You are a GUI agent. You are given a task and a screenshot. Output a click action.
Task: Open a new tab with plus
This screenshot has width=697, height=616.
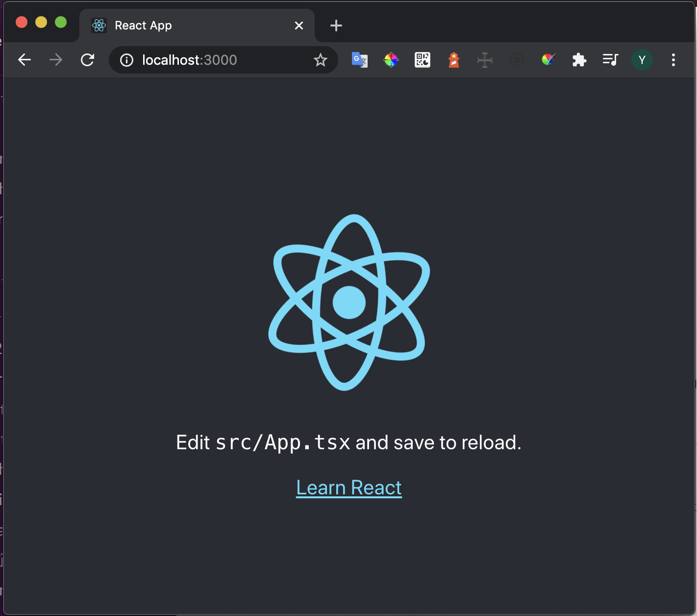[336, 26]
